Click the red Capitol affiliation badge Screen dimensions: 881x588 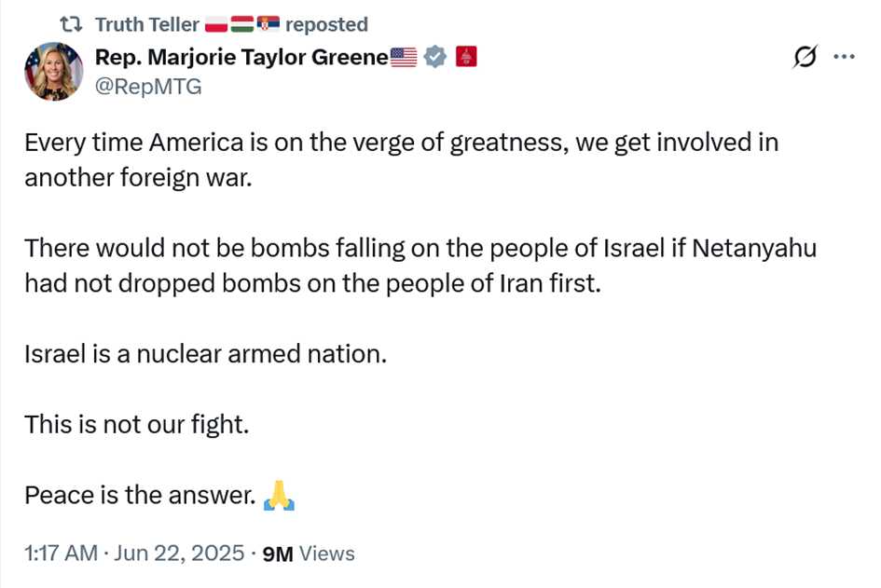466,57
